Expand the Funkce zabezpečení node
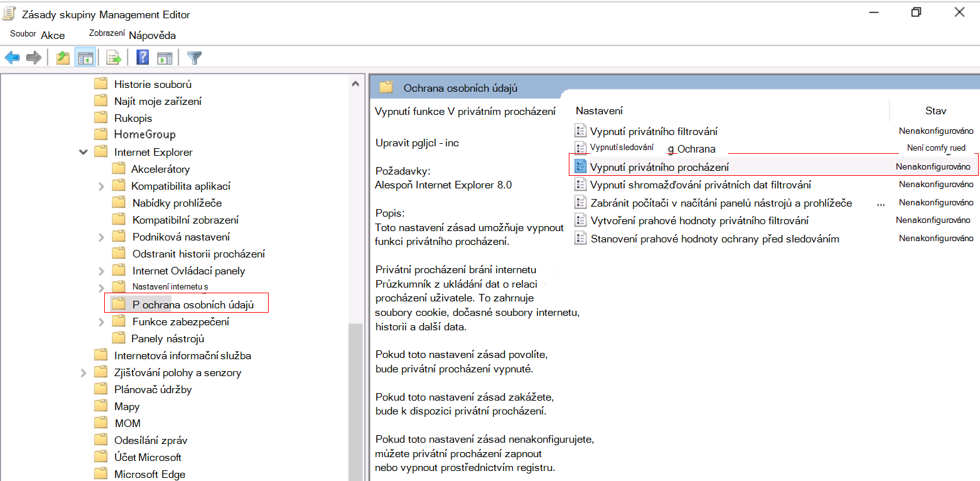Viewport: 980px width, 481px height. 101,322
